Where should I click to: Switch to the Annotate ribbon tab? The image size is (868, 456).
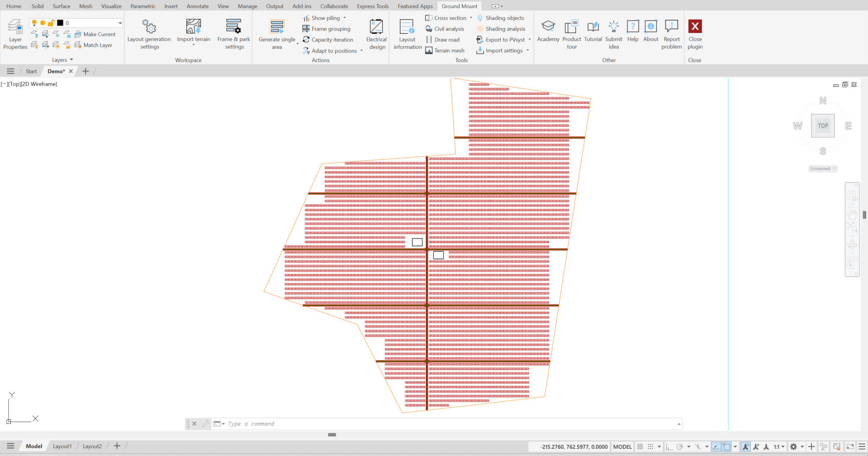tap(198, 6)
